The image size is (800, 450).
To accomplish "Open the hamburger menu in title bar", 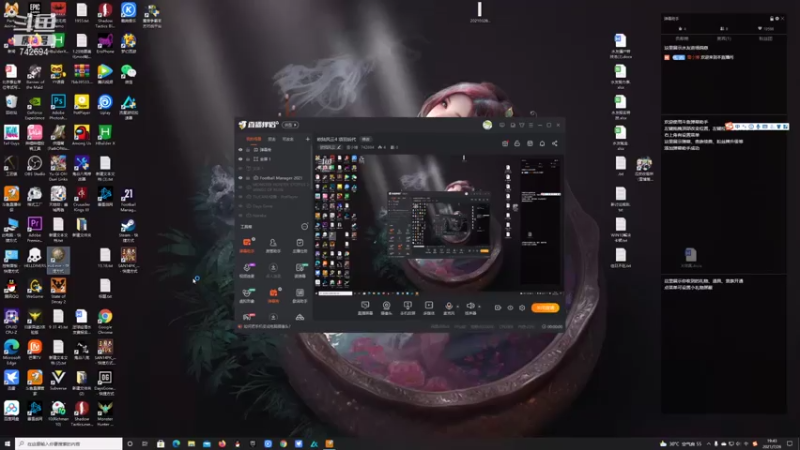I will pos(531,125).
